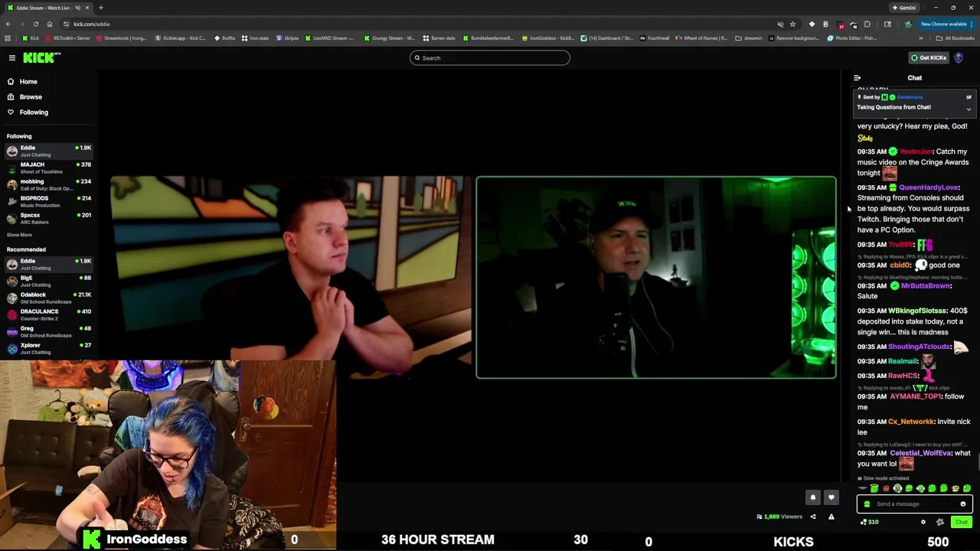Open mobbing channel in Following list
This screenshot has width=980, height=551.
(49, 184)
